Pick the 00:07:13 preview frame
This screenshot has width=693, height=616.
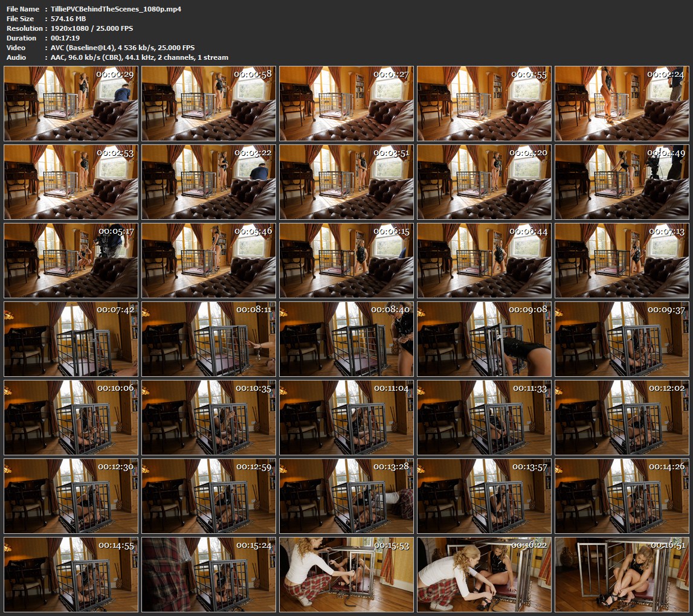click(x=622, y=260)
